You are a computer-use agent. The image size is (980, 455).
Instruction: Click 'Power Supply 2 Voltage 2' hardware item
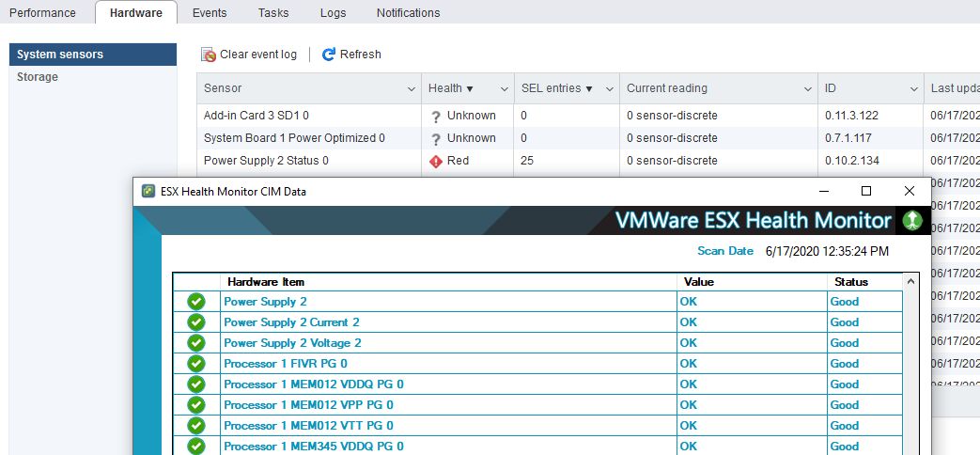(x=292, y=343)
